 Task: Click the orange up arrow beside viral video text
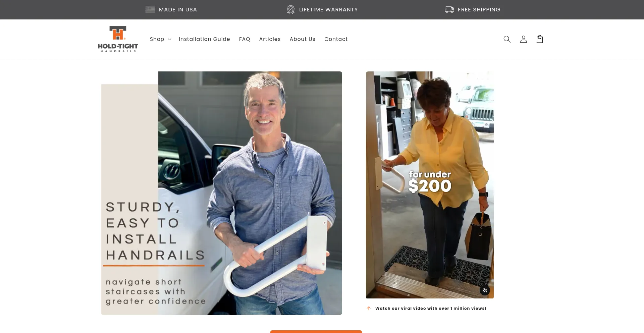[x=369, y=308]
